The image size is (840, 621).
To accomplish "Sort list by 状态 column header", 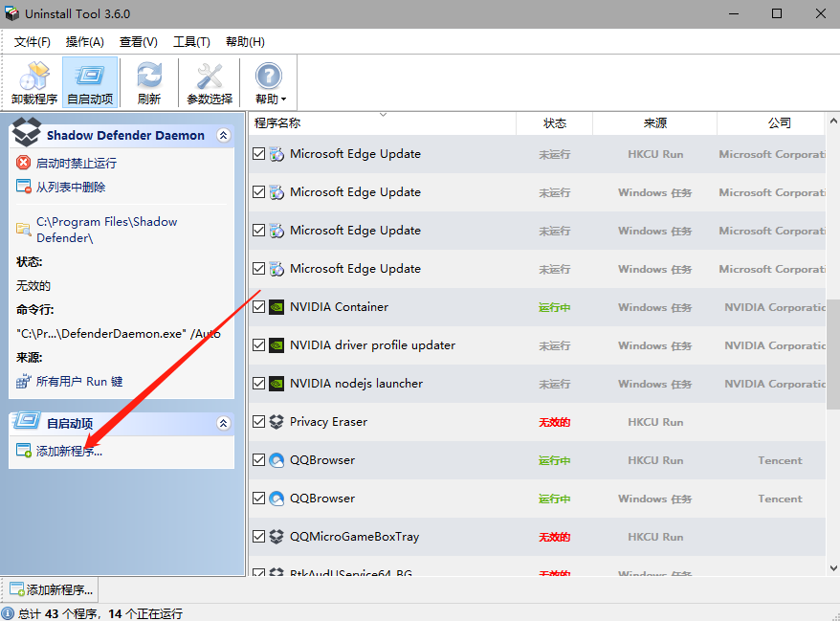I will (x=555, y=123).
